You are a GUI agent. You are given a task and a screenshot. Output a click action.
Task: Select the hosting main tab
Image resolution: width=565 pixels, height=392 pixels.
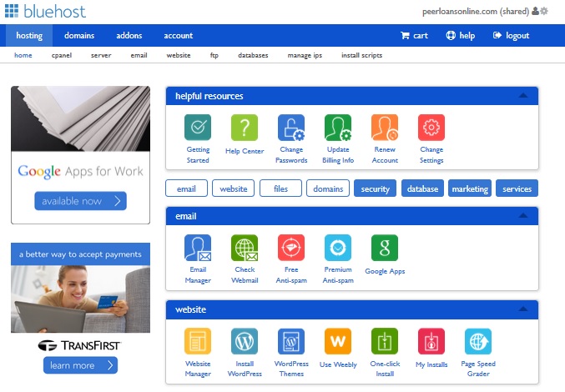pos(29,35)
